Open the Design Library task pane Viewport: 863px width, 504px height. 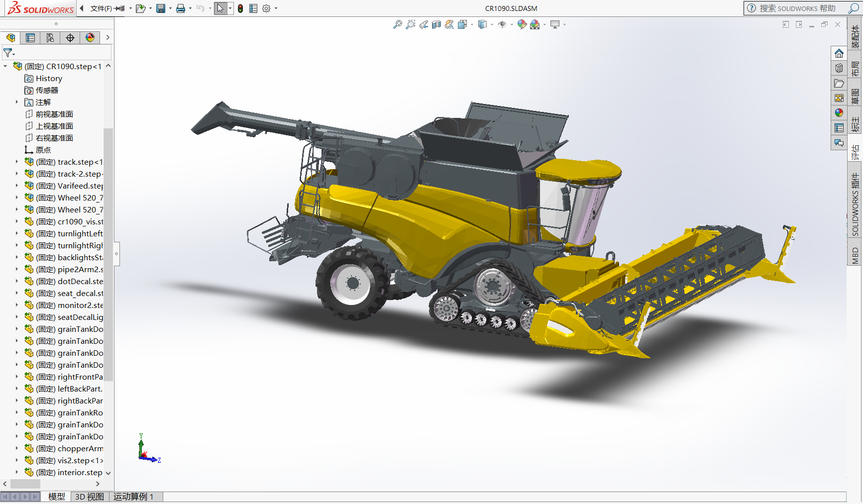(839, 68)
